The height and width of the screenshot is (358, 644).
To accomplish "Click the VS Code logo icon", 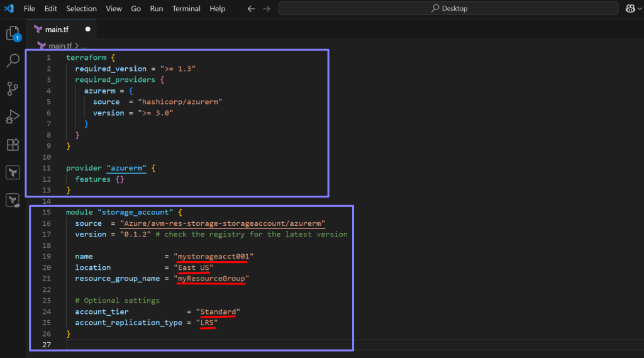I will click(9, 9).
